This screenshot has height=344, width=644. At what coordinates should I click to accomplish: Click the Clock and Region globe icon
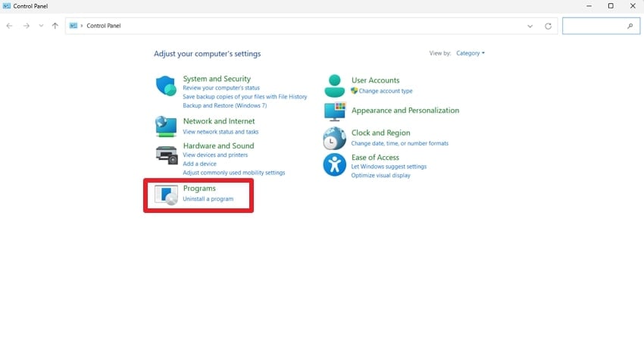(334, 138)
